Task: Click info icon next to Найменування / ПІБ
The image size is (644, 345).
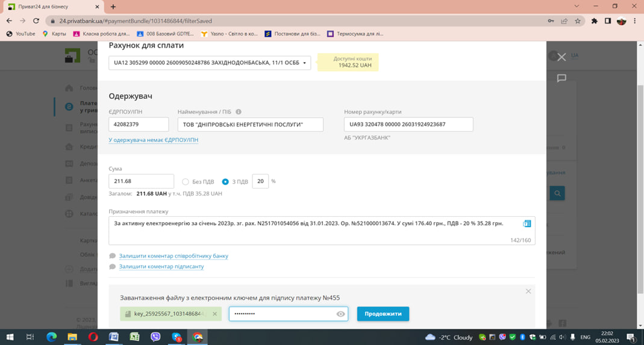Action: point(239,112)
